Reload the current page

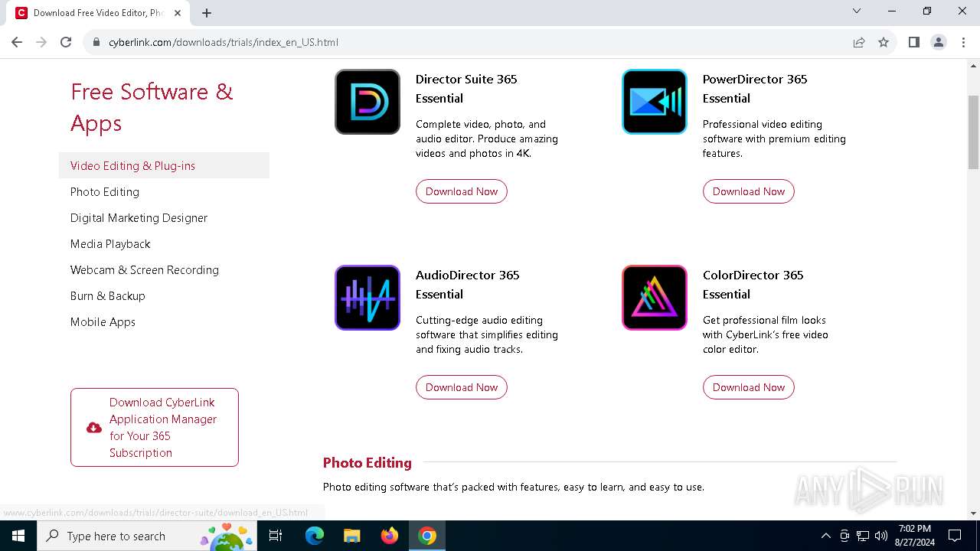pyautogui.click(x=66, y=42)
